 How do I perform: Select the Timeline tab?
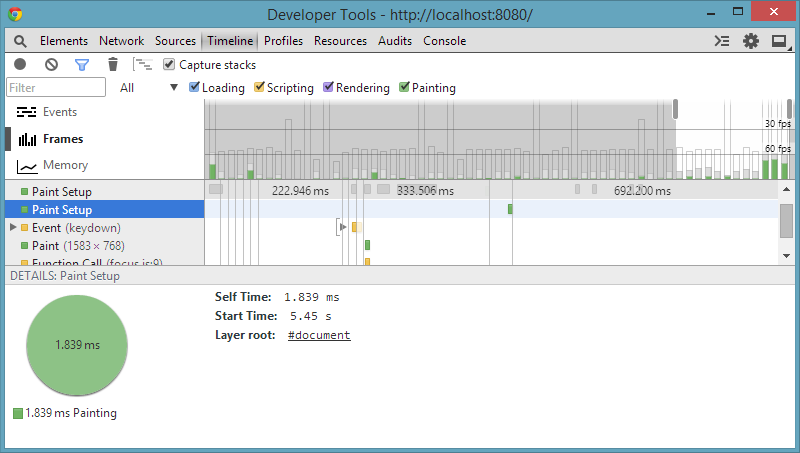click(x=230, y=41)
